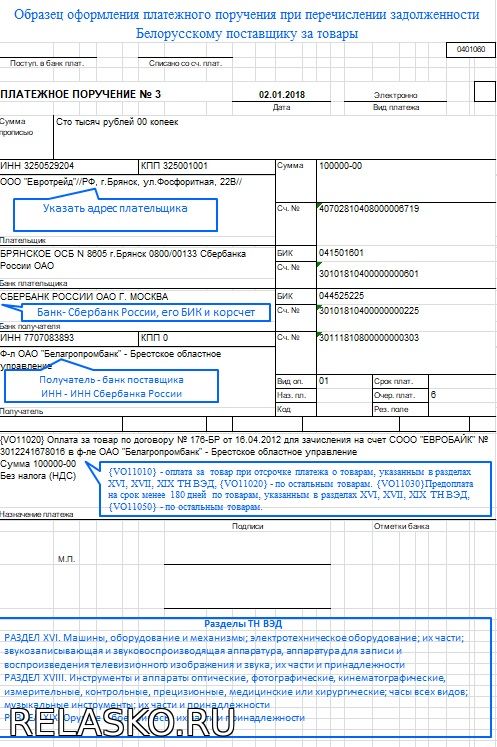Image resolution: width=497 pixels, height=747 pixels.
Task: Click the 'Плательщик' label
Action: click(x=23, y=241)
